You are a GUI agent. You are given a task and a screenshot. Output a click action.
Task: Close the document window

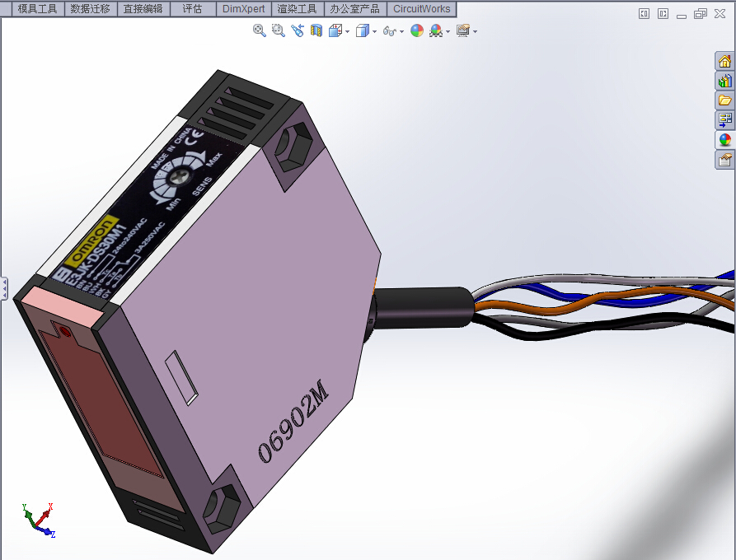[x=720, y=14]
